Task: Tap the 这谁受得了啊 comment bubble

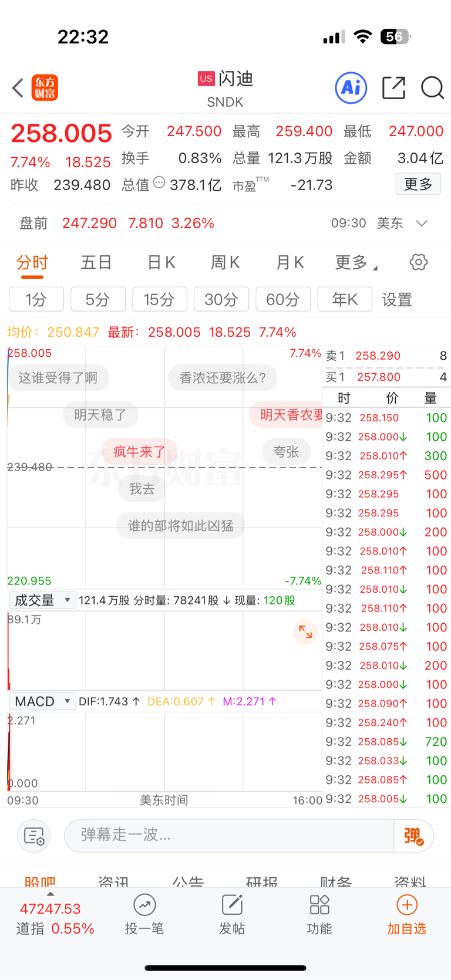Action: [x=58, y=378]
